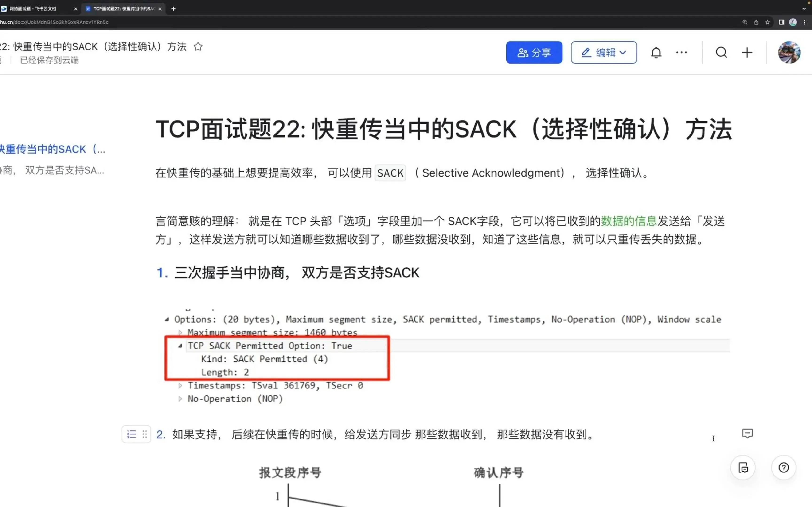
Task: Open the three-dot more options menu
Action: point(681,53)
